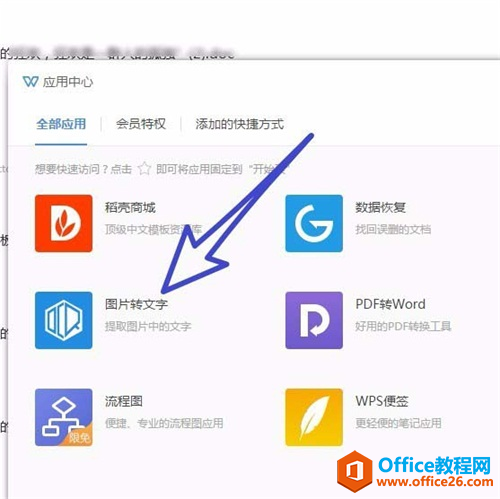Switch to the 全部应用 tab
The height and width of the screenshot is (499, 500).
[61, 124]
